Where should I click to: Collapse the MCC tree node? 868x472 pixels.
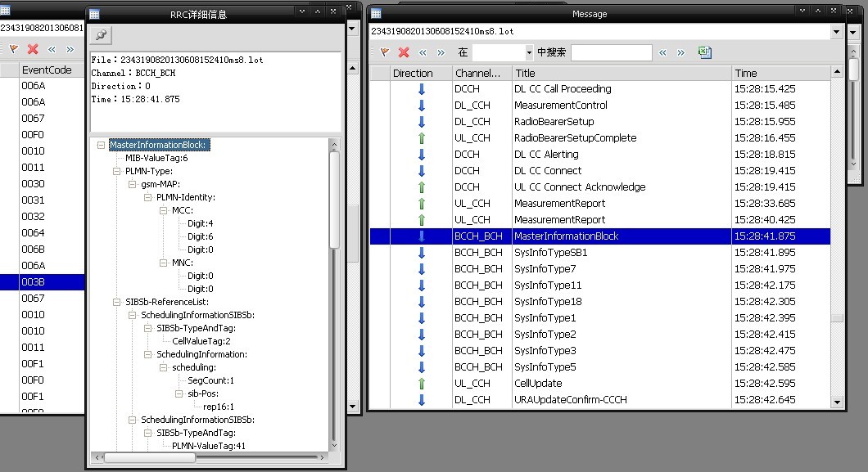(x=163, y=210)
